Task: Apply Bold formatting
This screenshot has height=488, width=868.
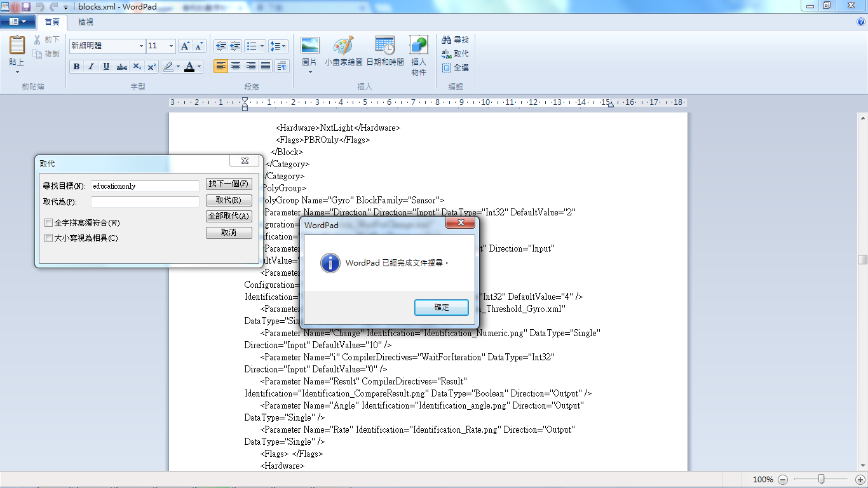Action: [x=76, y=67]
